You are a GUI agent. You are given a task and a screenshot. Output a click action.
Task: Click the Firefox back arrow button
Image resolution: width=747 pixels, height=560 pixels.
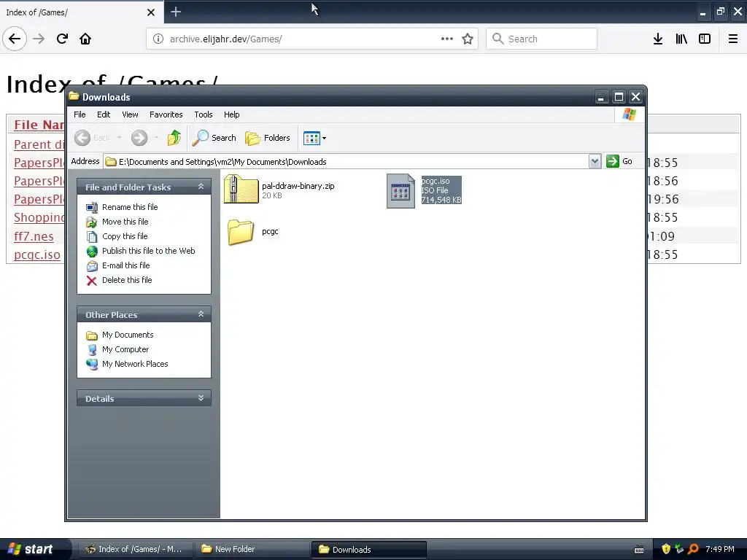[x=15, y=39]
